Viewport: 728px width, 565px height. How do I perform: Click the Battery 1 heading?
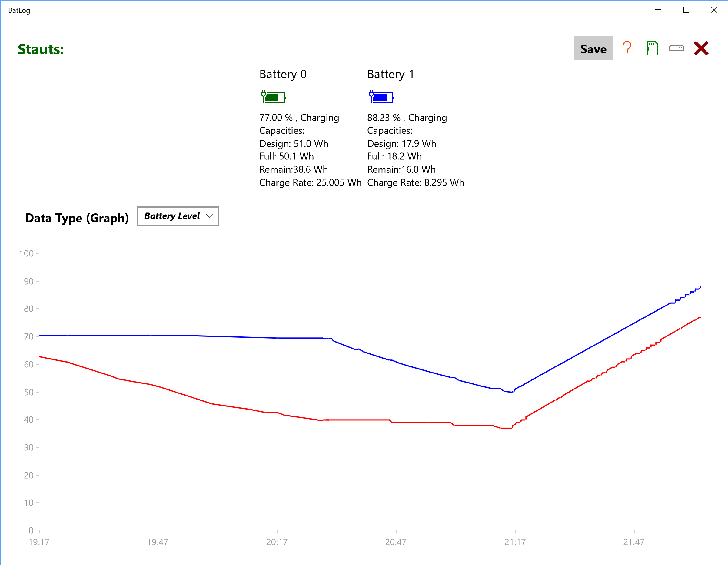[390, 74]
